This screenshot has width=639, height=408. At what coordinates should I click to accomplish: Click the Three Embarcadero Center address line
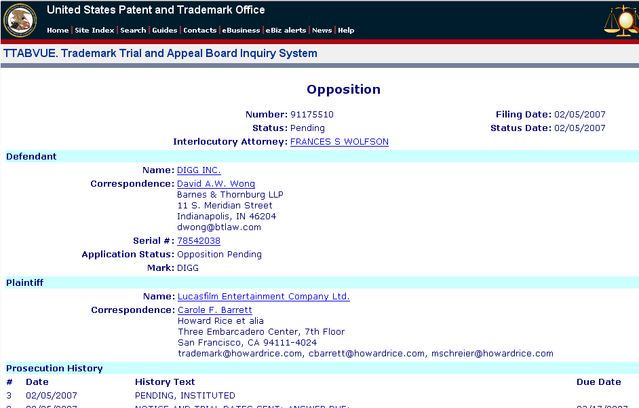point(261,332)
